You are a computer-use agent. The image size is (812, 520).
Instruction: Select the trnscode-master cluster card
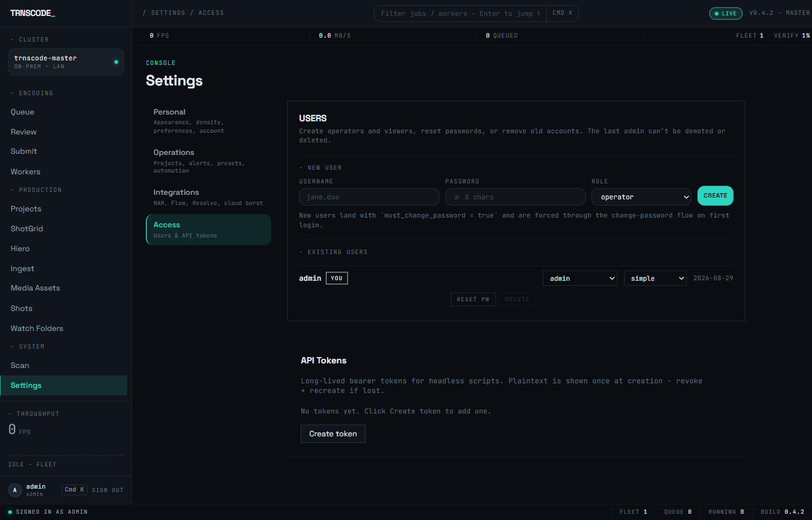pos(66,62)
